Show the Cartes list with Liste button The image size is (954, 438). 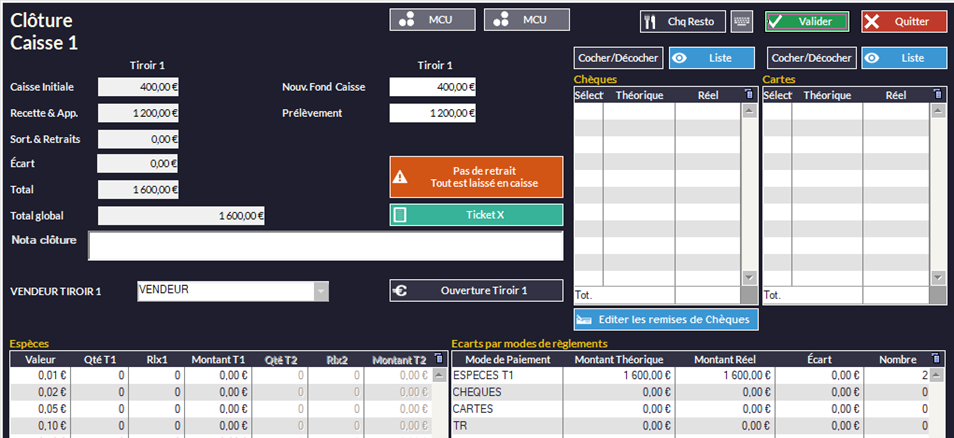(x=903, y=58)
